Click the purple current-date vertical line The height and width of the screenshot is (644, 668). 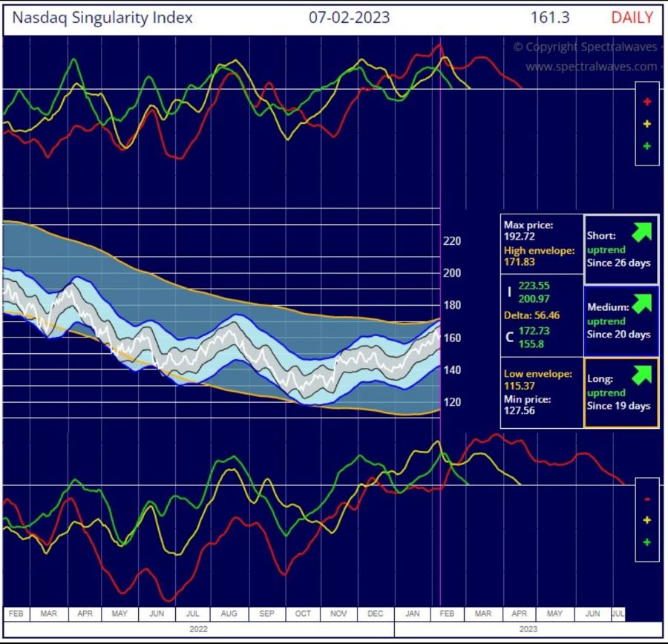click(x=441, y=185)
